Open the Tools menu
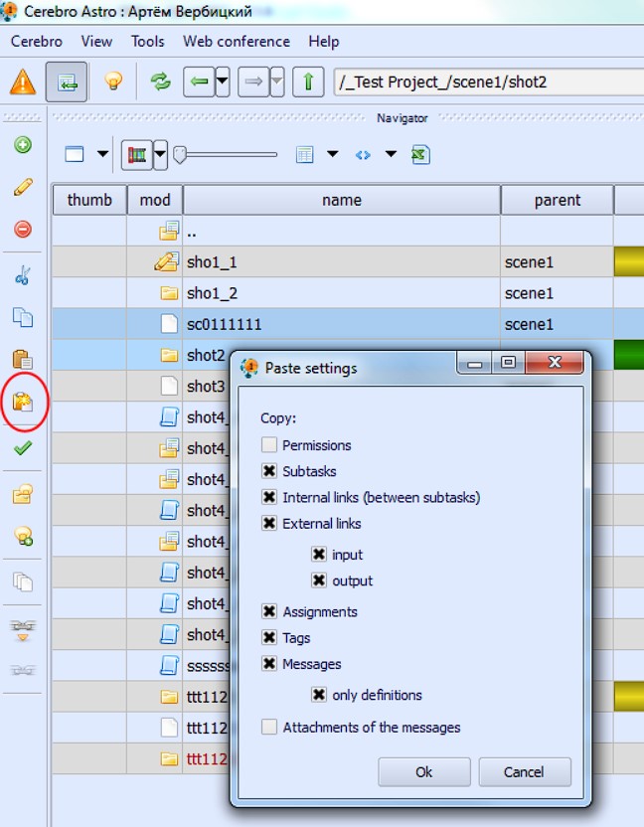The height and width of the screenshot is (827, 644). (x=148, y=41)
